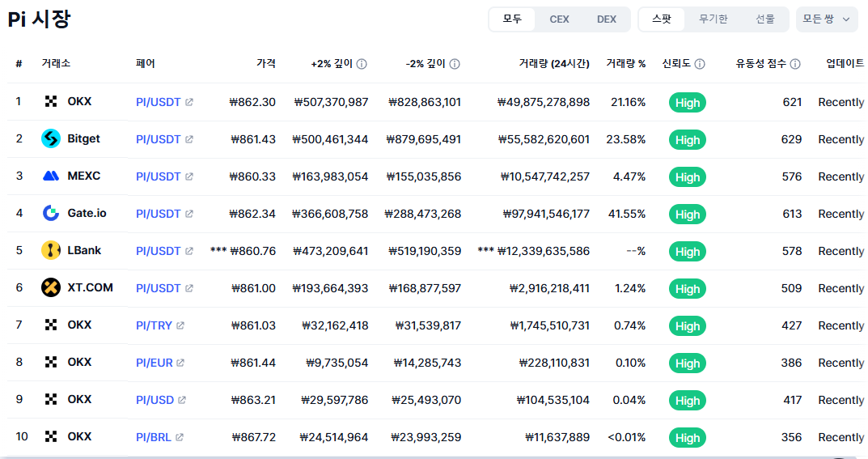Click external link icon for Gate.io PI/USDT
Screen dimensions: 868x459
(x=188, y=214)
